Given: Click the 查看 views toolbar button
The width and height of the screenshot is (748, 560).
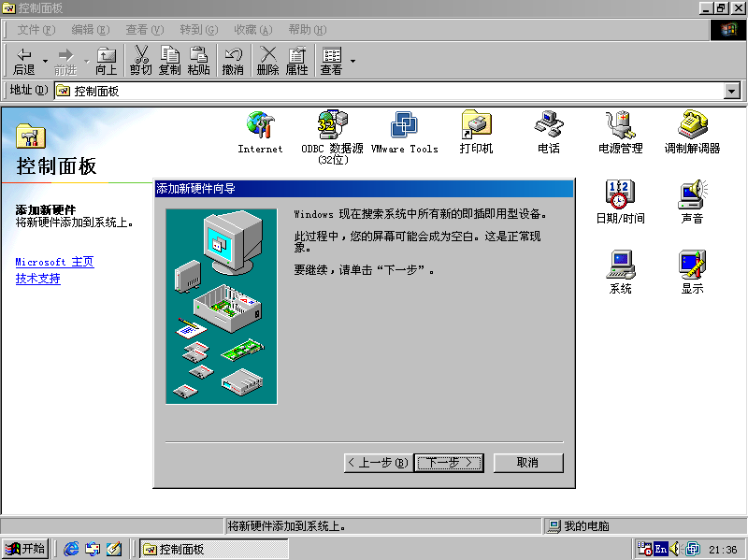Looking at the screenshot, I should 332,61.
